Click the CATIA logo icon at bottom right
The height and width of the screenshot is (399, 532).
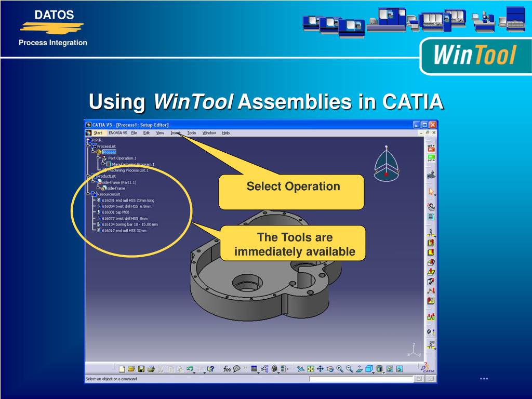(x=427, y=368)
